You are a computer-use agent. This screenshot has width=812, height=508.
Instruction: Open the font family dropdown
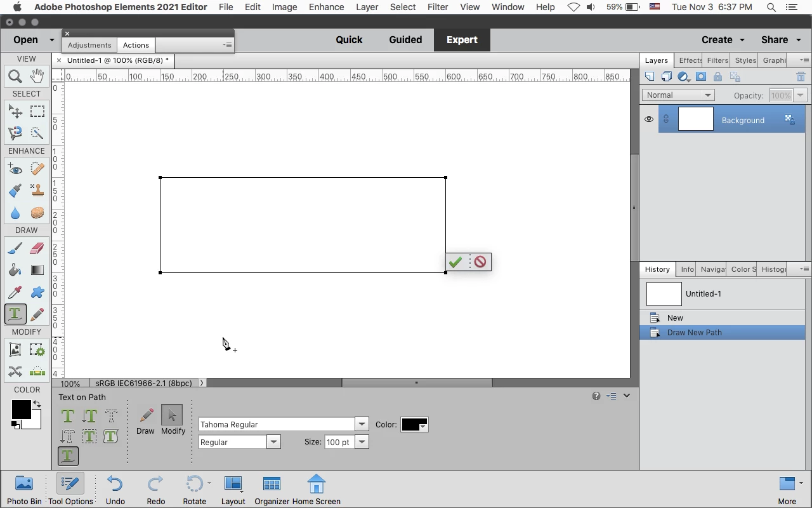pyautogui.click(x=362, y=424)
